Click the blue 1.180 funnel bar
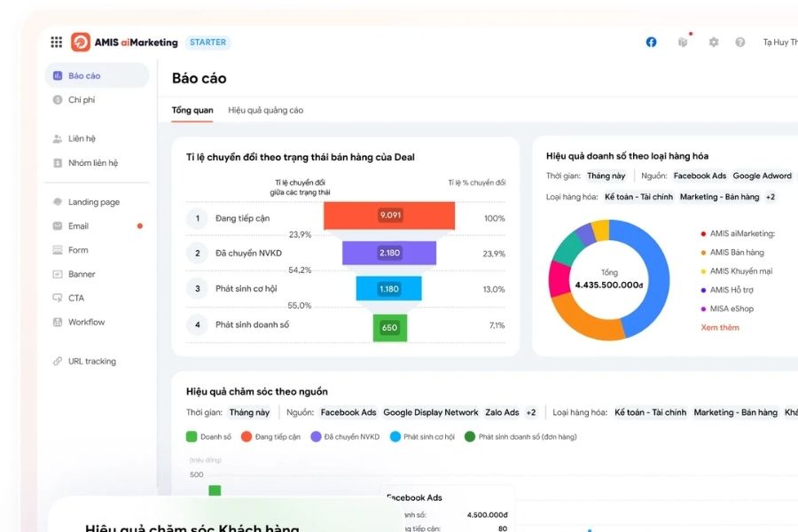The image size is (798, 532). click(x=389, y=289)
